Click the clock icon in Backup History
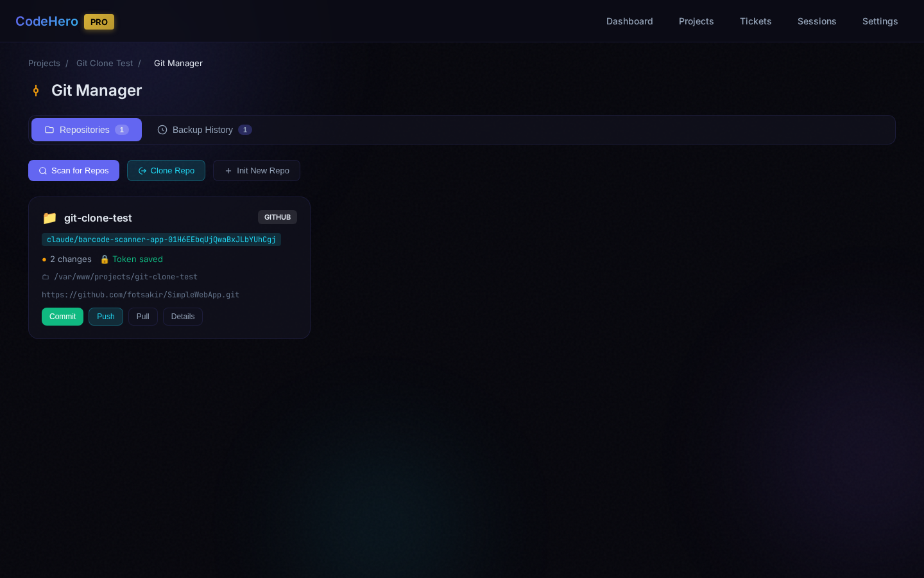 coord(162,130)
